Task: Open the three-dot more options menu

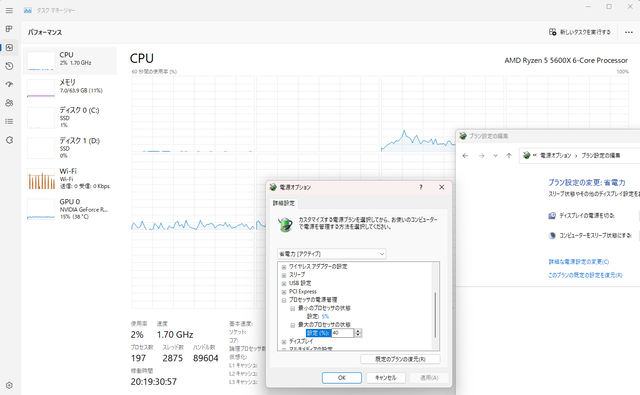Action: pyautogui.click(x=629, y=32)
